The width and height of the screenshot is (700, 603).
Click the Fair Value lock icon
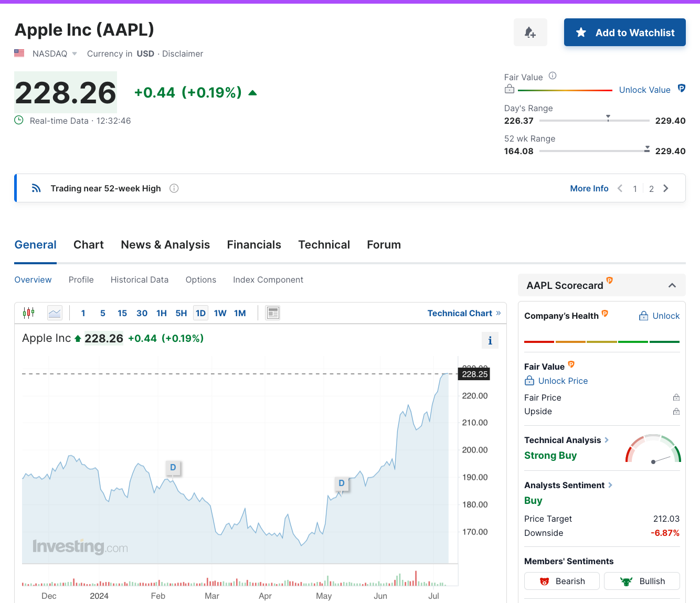[509, 89]
